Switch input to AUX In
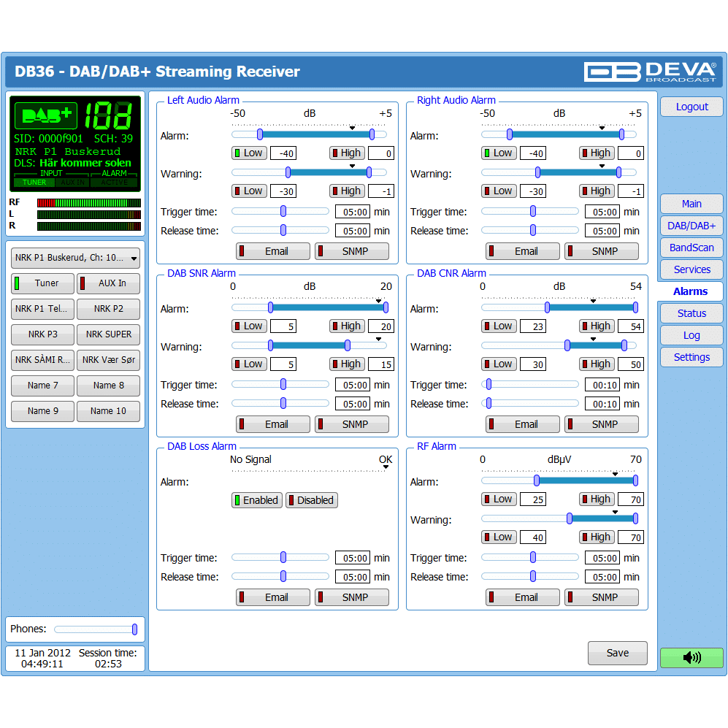This screenshot has height=728, width=728. tap(108, 283)
